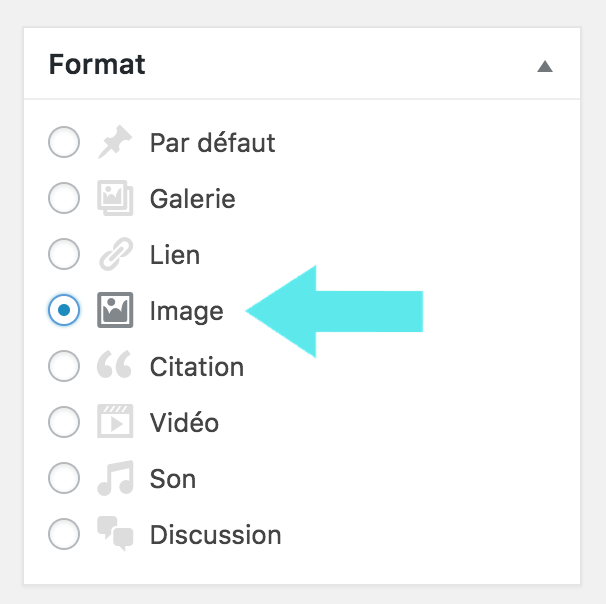Click the Vidéo text label
The height and width of the screenshot is (604, 606).
tap(184, 423)
